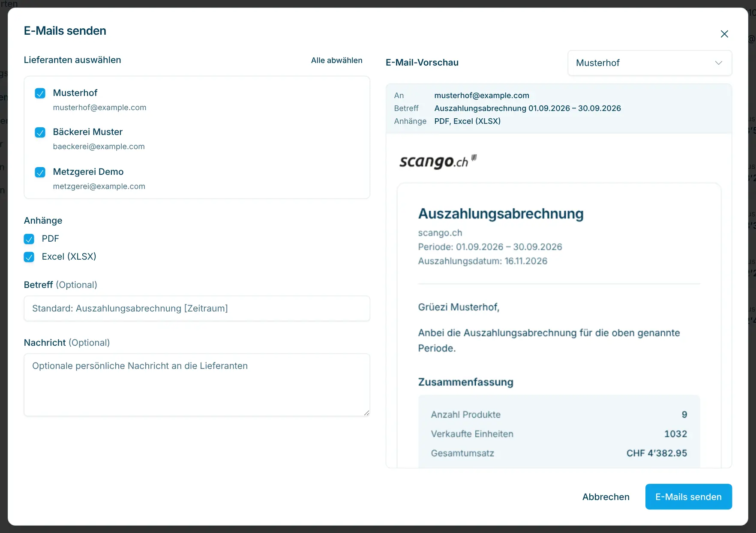Viewport: 756px width, 533px height.
Task: Uncheck the Bäckerei Muster checkbox
Action: (40, 132)
